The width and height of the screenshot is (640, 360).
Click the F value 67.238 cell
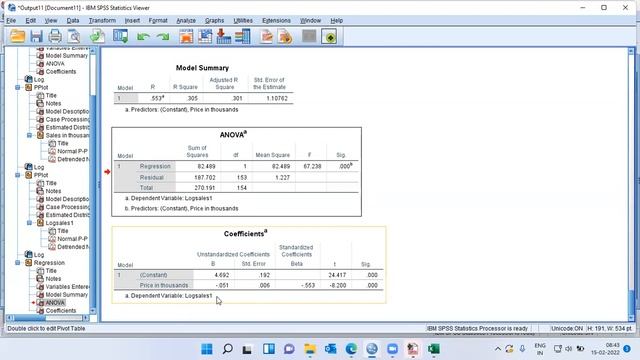click(312, 166)
